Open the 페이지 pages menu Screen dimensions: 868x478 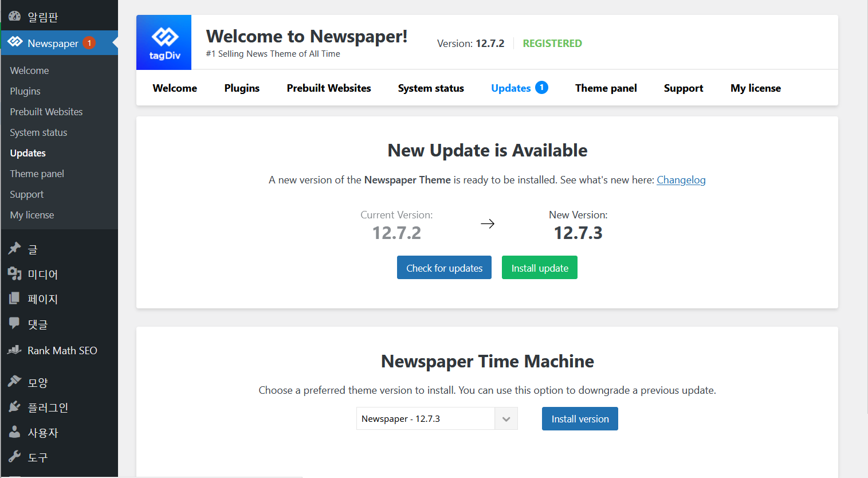point(60,299)
